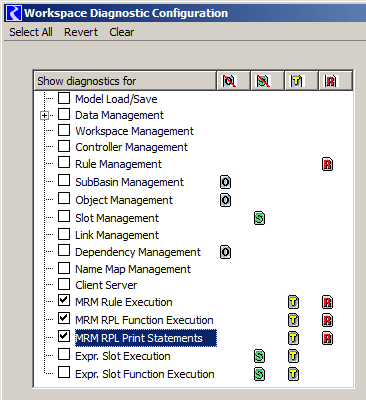Click the Clear menu item

click(x=122, y=32)
